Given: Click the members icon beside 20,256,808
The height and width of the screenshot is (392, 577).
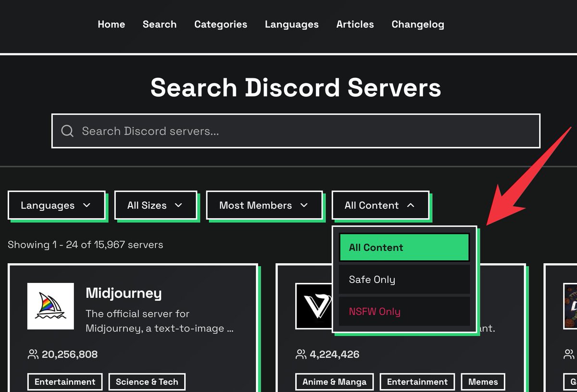Looking at the screenshot, I should pos(33,355).
